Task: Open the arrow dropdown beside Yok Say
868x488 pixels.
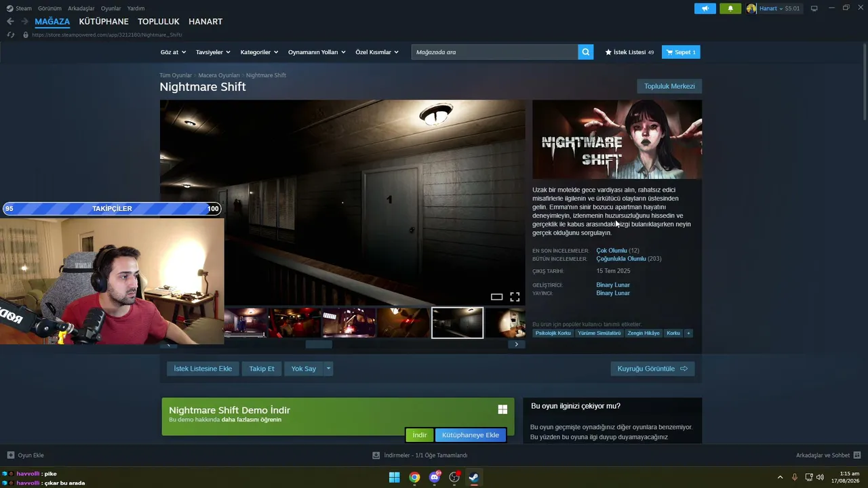Action: [328, 369]
